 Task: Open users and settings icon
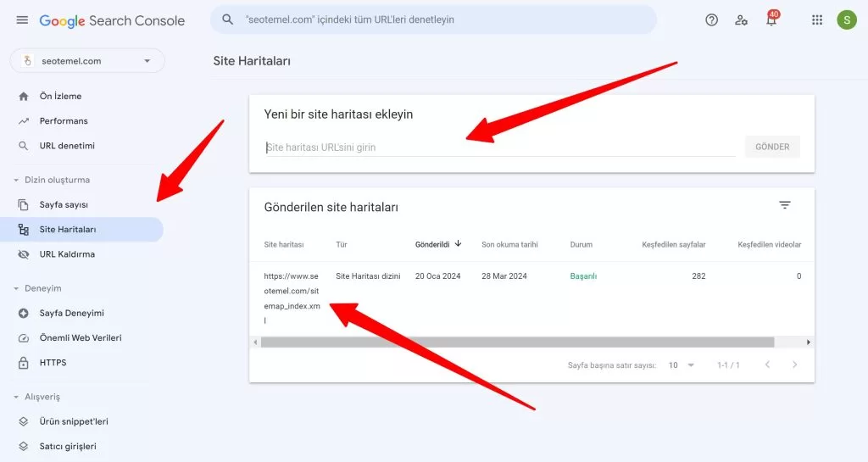741,19
